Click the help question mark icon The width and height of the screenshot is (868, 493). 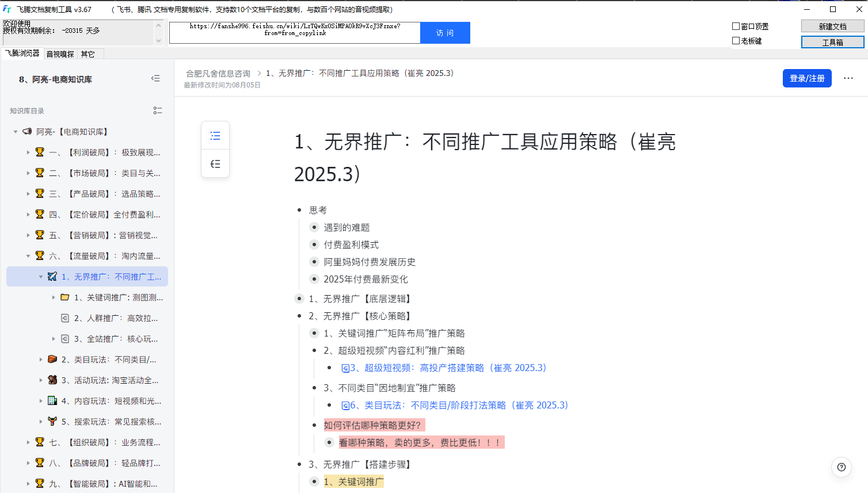pos(841,467)
